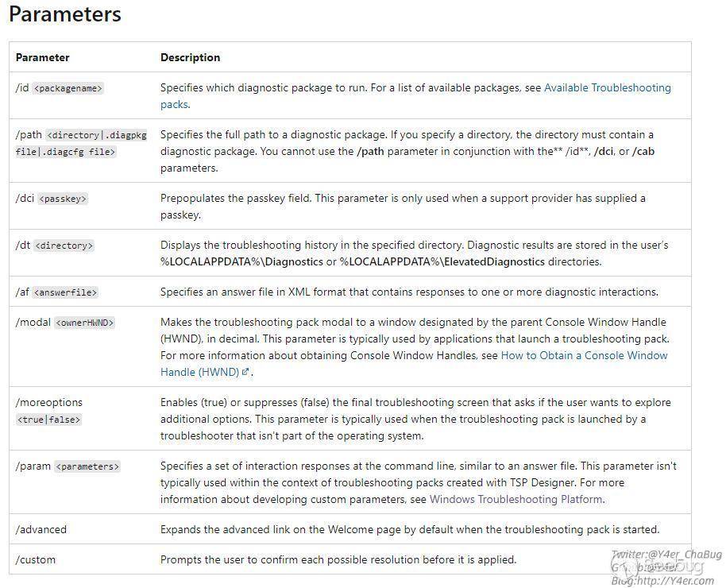Click the /moreoptions parameter name
This screenshot has width=726, height=588.
point(49,403)
